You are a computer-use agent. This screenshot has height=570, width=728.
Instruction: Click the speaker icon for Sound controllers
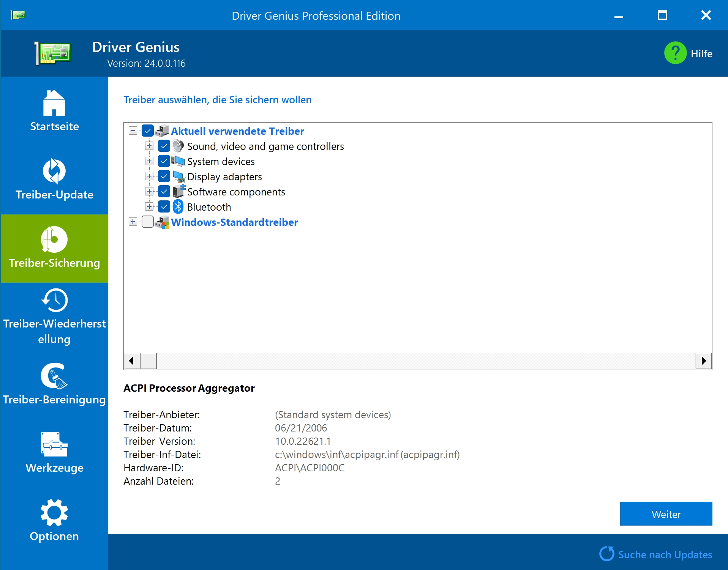(178, 146)
